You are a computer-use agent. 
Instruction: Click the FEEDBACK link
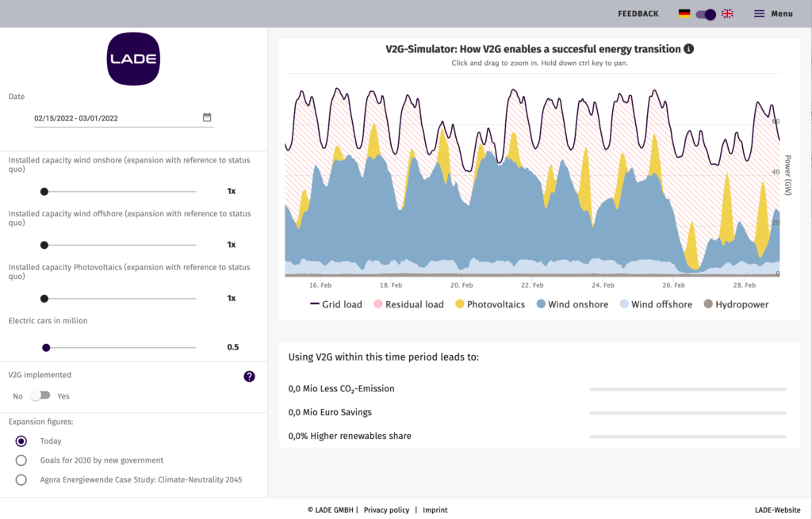click(x=638, y=13)
